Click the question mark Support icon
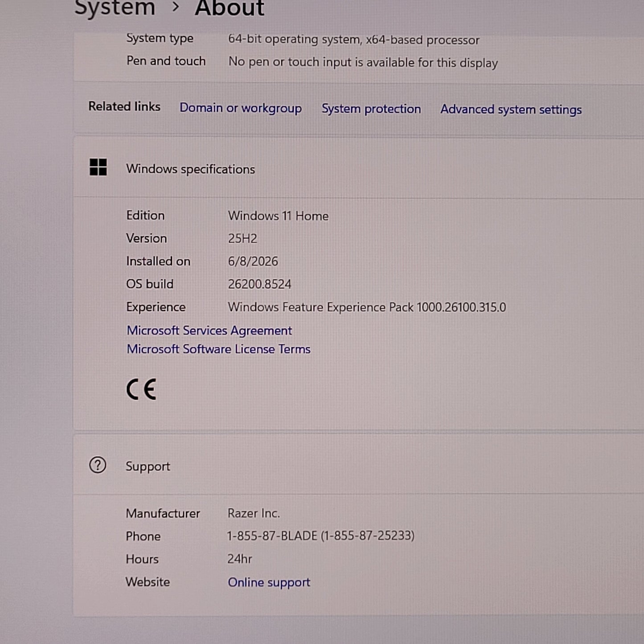Viewport: 644px width, 644px height. click(98, 465)
